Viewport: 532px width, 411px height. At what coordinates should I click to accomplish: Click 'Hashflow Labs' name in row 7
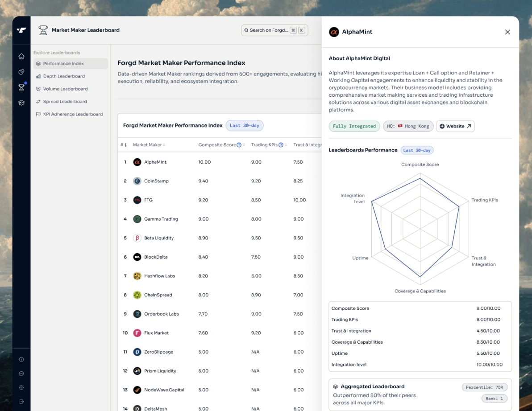(159, 276)
